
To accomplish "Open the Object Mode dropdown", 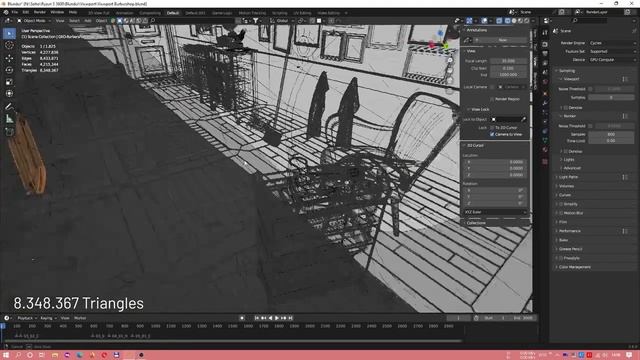I will click(x=34, y=21).
